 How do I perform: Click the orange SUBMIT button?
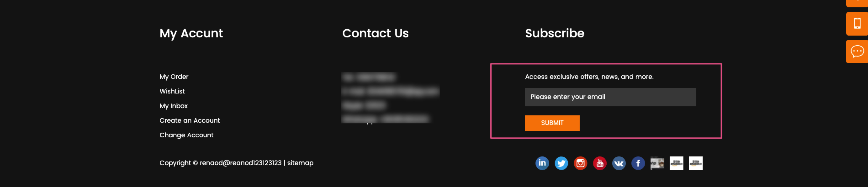pyautogui.click(x=552, y=123)
